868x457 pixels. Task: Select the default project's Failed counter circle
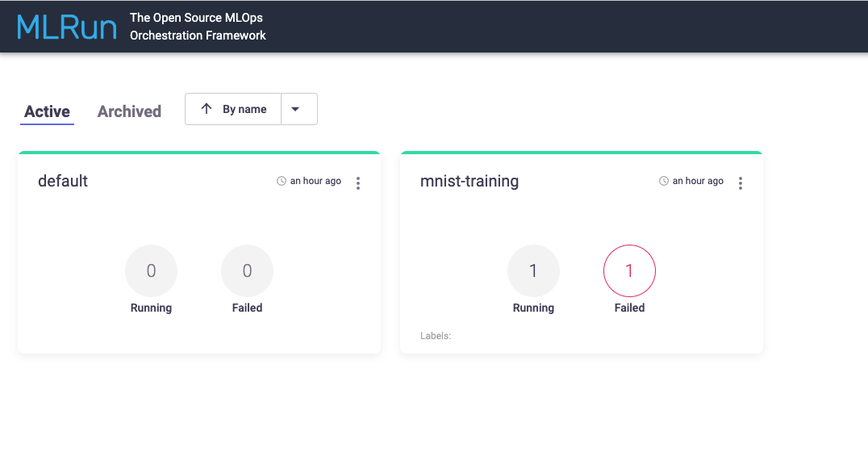tap(247, 271)
